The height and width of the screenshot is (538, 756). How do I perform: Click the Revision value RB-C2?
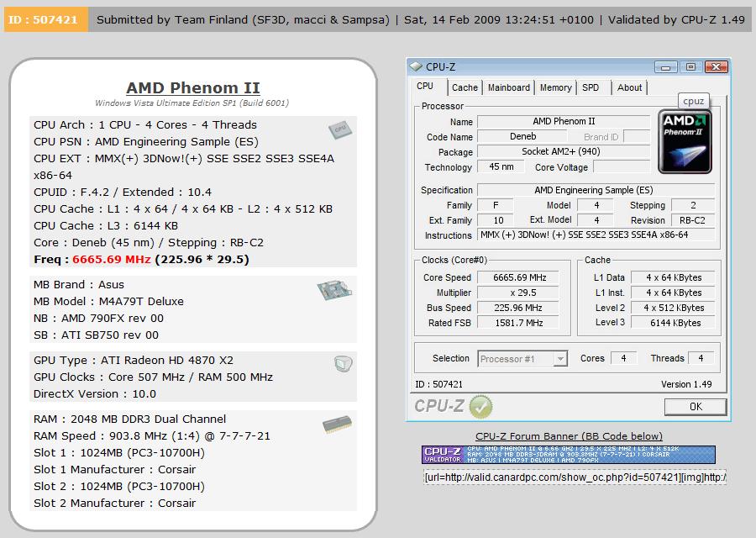pyautogui.click(x=693, y=220)
